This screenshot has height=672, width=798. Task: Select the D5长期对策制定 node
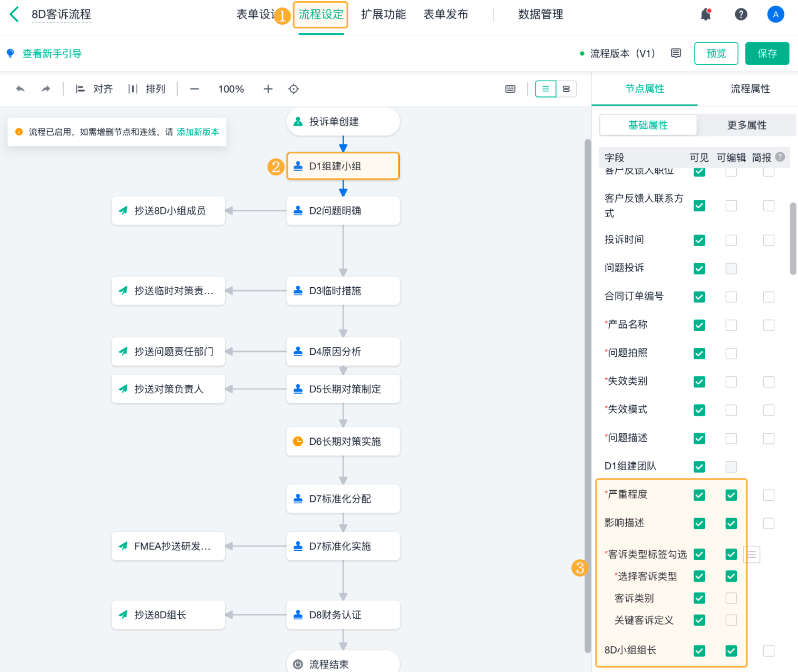click(x=343, y=389)
